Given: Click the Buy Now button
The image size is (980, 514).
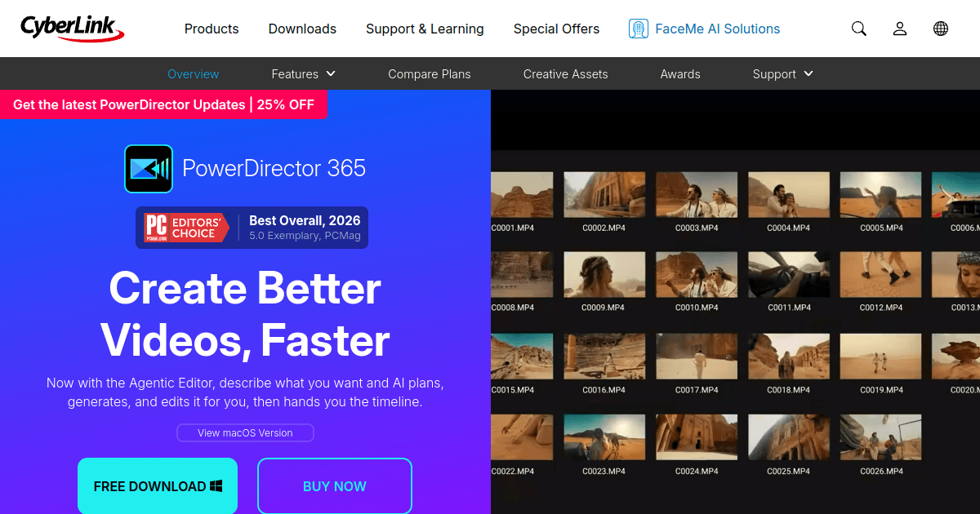Looking at the screenshot, I should pyautogui.click(x=335, y=486).
